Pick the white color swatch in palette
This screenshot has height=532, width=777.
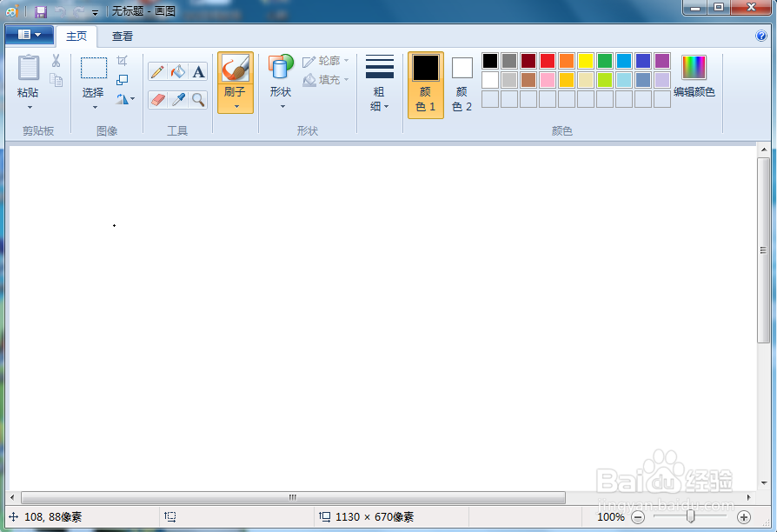click(x=490, y=80)
